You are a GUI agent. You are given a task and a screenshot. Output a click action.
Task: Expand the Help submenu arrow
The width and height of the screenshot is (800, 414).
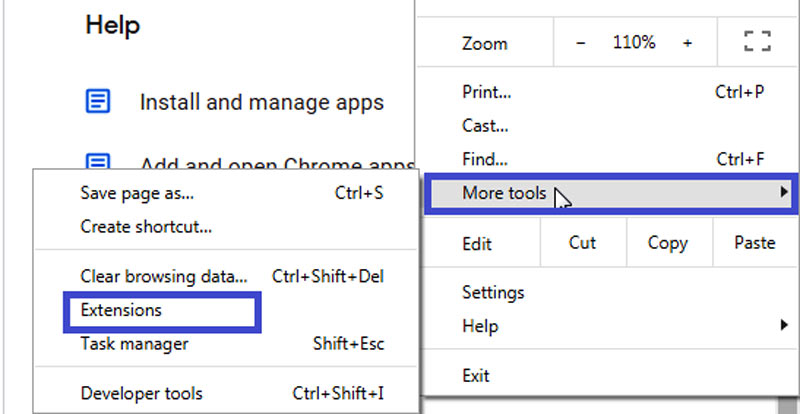point(784,326)
